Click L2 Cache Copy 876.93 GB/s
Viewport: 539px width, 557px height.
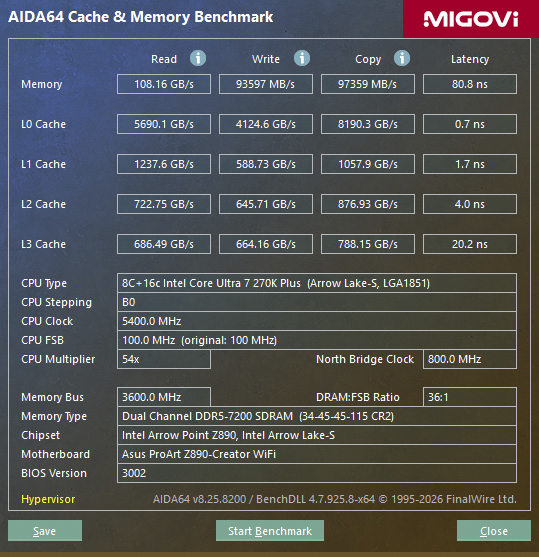368,204
